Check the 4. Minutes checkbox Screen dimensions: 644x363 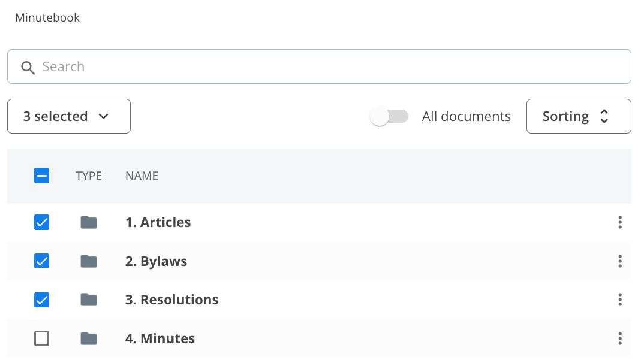(42, 339)
